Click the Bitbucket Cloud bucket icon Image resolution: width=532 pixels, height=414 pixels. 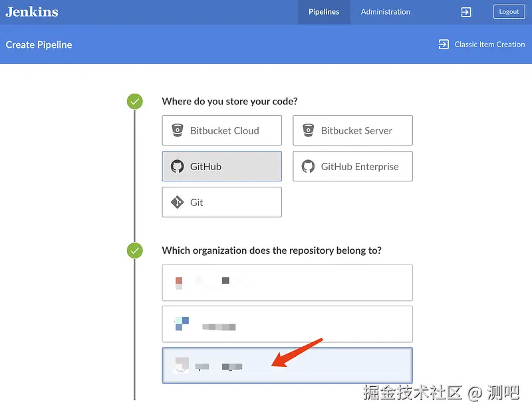pos(178,130)
